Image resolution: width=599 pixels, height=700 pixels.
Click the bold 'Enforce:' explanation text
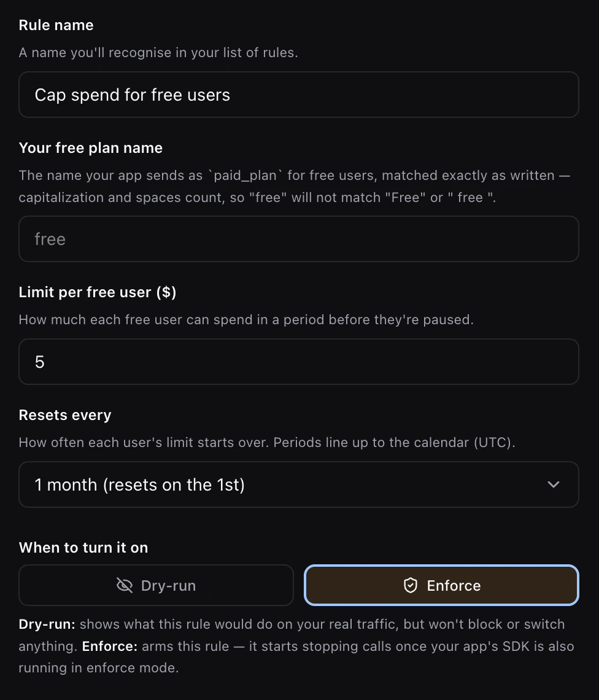(110, 646)
